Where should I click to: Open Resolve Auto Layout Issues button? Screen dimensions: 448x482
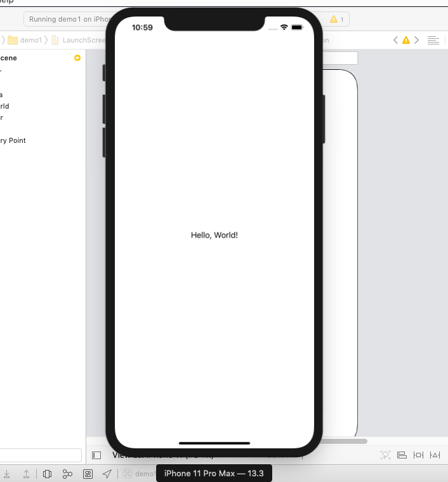(x=435, y=455)
